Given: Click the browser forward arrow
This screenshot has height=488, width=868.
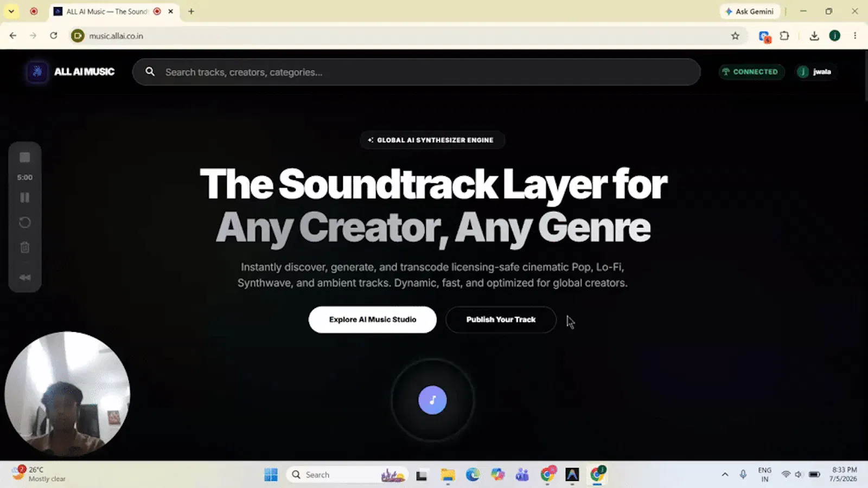Looking at the screenshot, I should click(33, 36).
